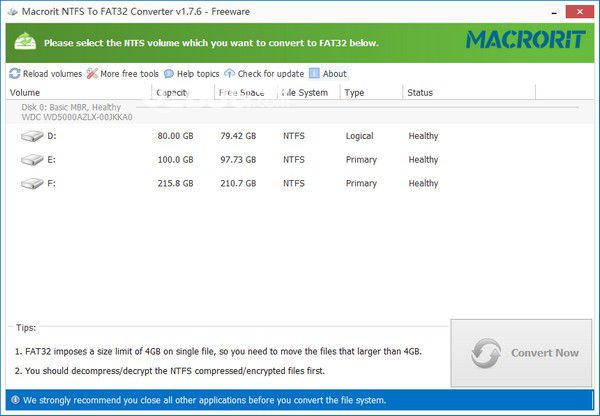
Task: Click the D: volume label
Action: click(x=52, y=136)
